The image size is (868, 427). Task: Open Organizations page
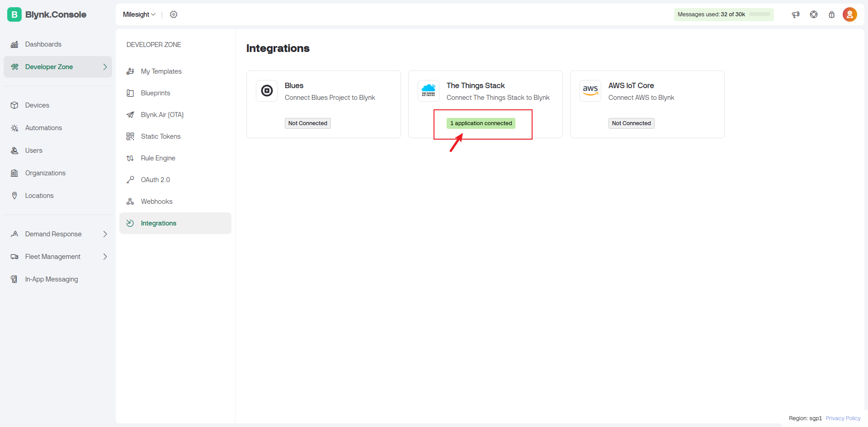[x=58, y=173]
